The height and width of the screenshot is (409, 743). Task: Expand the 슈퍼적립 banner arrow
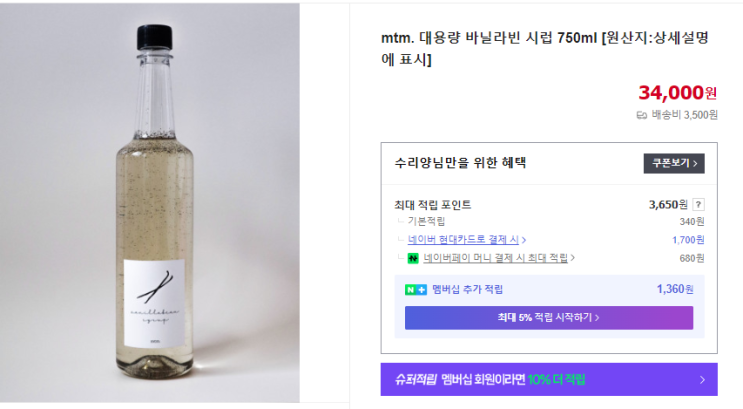point(702,380)
